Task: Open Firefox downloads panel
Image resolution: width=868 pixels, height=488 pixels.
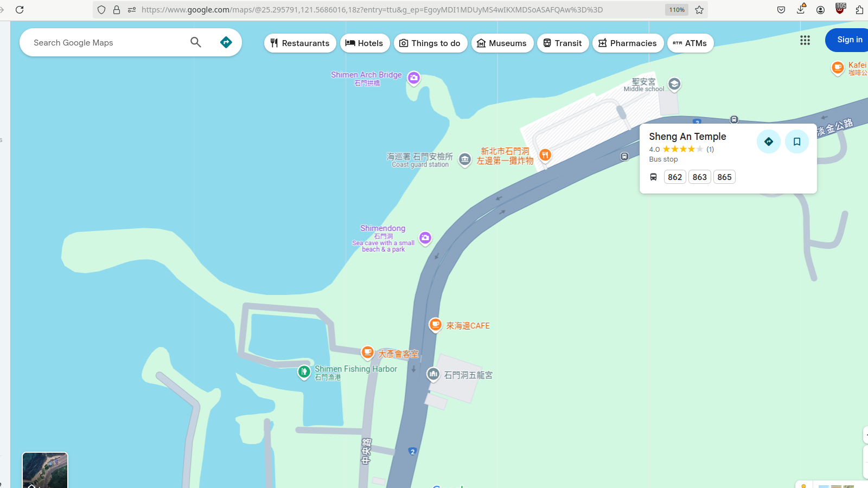Action: tap(801, 10)
